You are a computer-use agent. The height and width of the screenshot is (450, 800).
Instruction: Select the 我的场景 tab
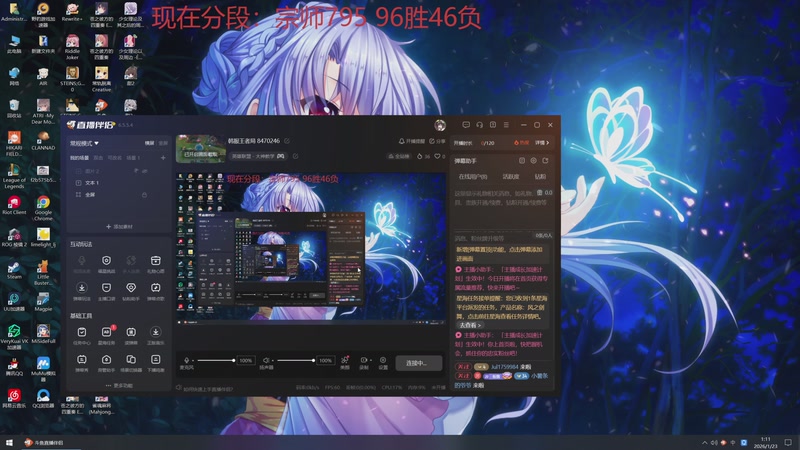79,158
